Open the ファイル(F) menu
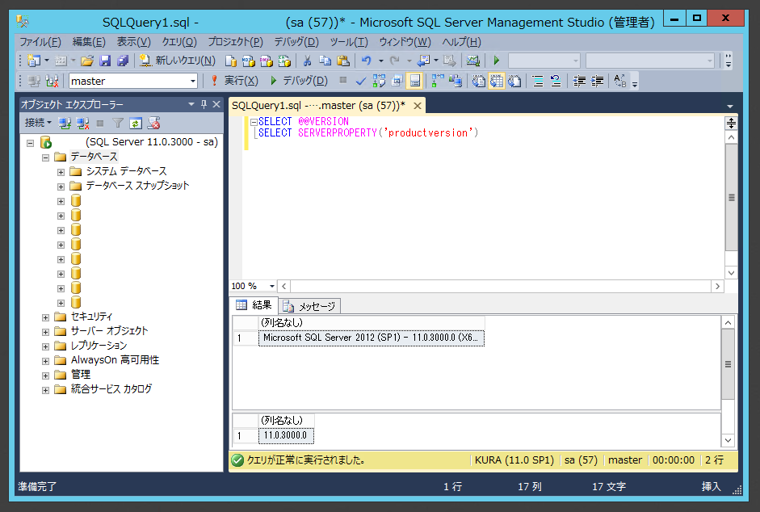Image resolution: width=760 pixels, height=512 pixels. coord(40,42)
